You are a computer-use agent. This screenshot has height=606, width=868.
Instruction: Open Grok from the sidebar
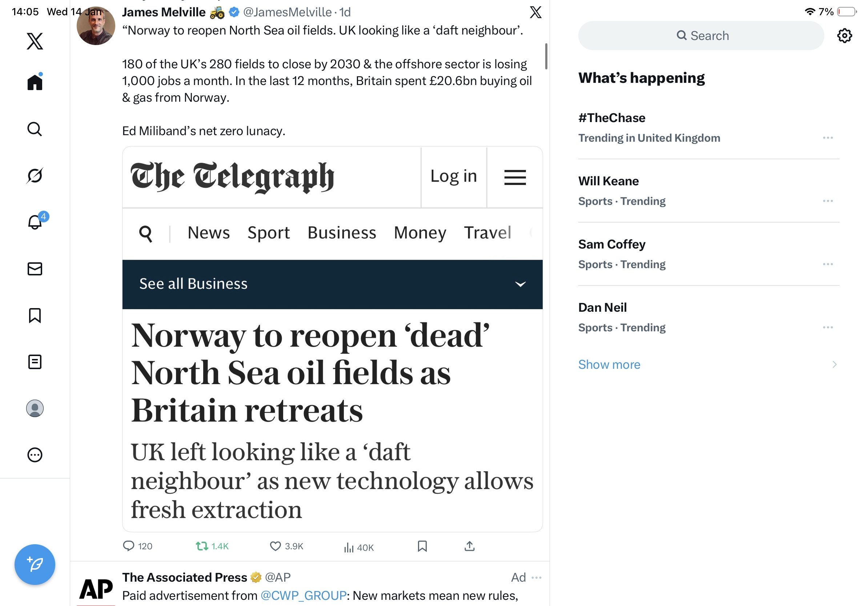35,176
